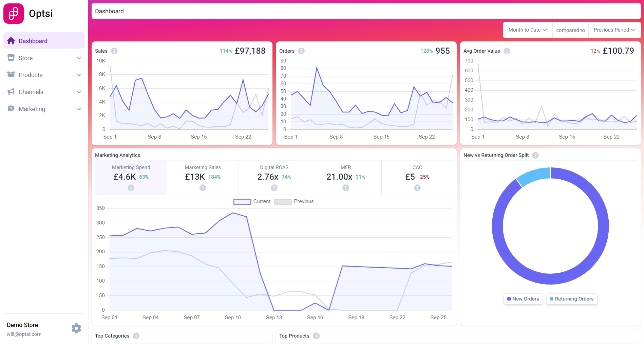
Task: Toggle the Previous series legend
Action: click(294, 201)
